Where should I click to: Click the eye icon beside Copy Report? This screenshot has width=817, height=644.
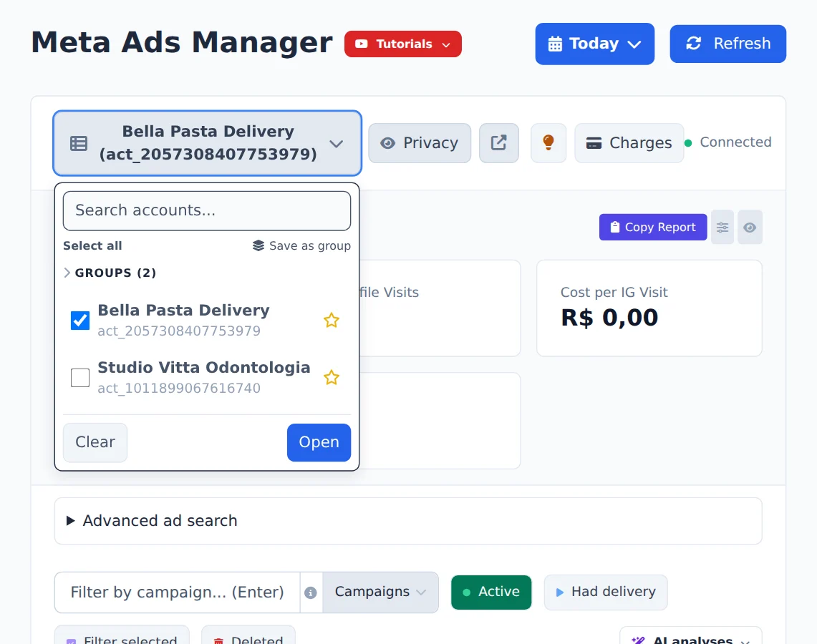[x=749, y=227]
